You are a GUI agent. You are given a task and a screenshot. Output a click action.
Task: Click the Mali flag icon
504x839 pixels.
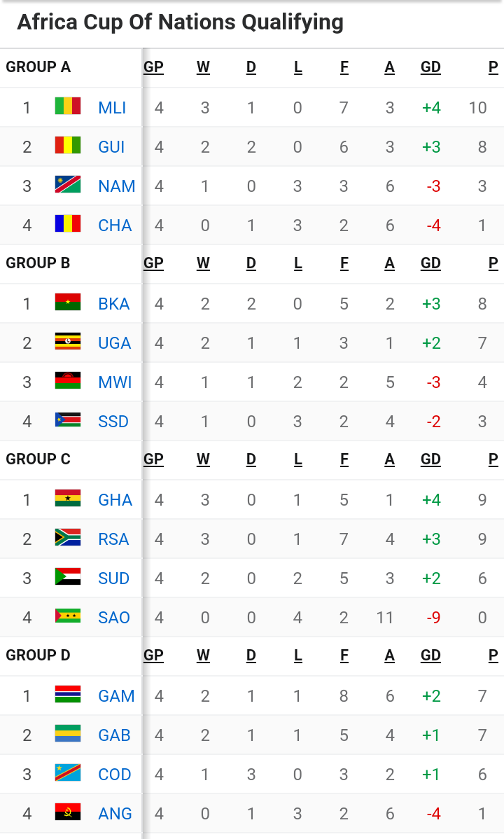click(68, 106)
